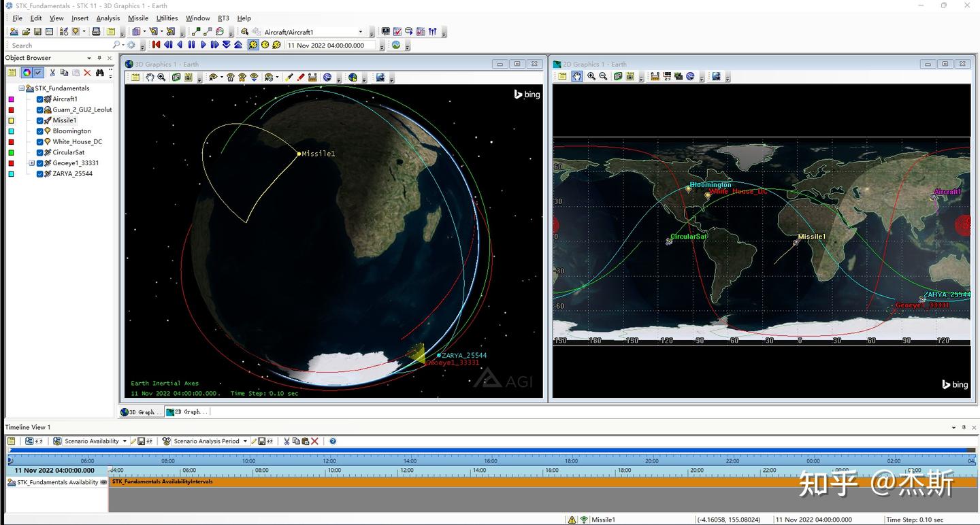980x525 pixels.
Task: Click the grab globe hand icon in 3D window
Action: click(x=150, y=78)
